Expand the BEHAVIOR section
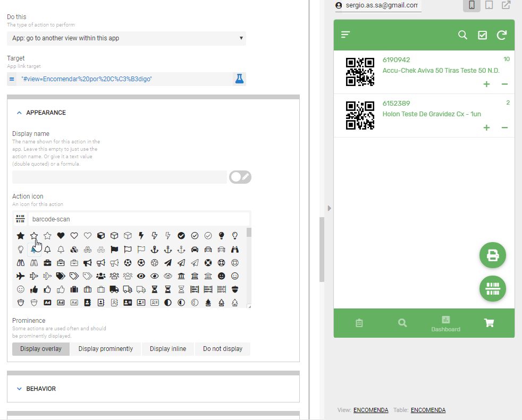The width and height of the screenshot is (522, 420). [19, 389]
